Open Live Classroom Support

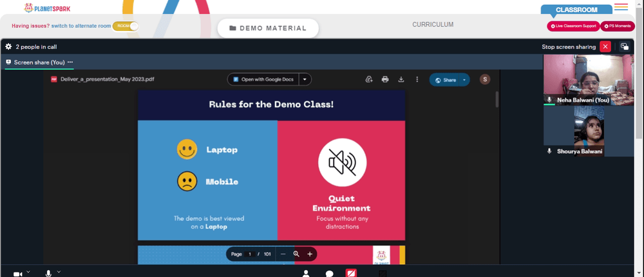(x=573, y=26)
